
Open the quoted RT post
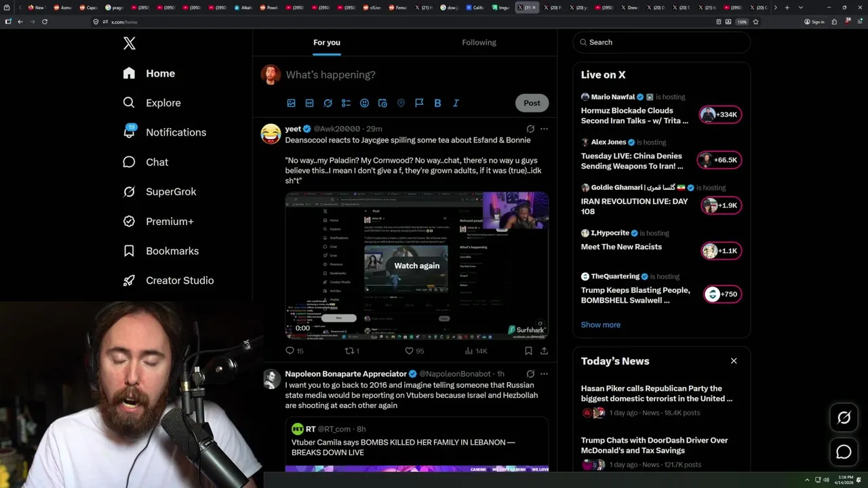point(417,444)
